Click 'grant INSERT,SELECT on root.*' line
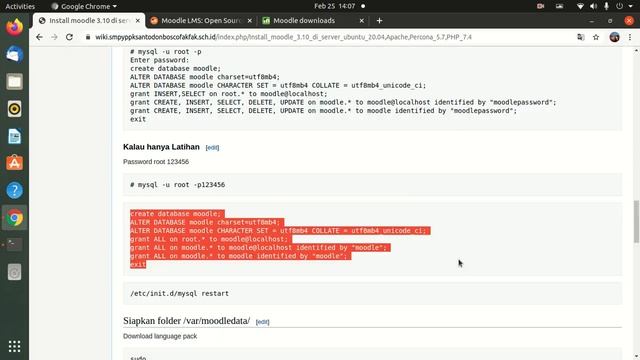 (x=229, y=94)
